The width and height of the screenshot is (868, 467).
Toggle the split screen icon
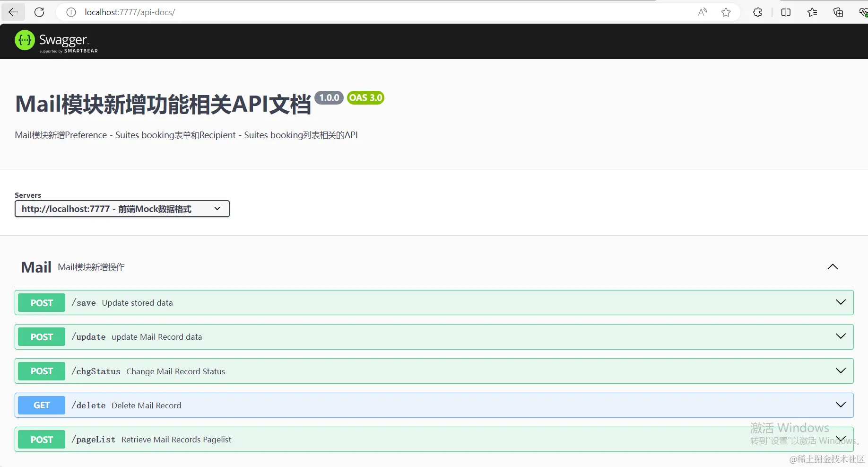(x=786, y=12)
